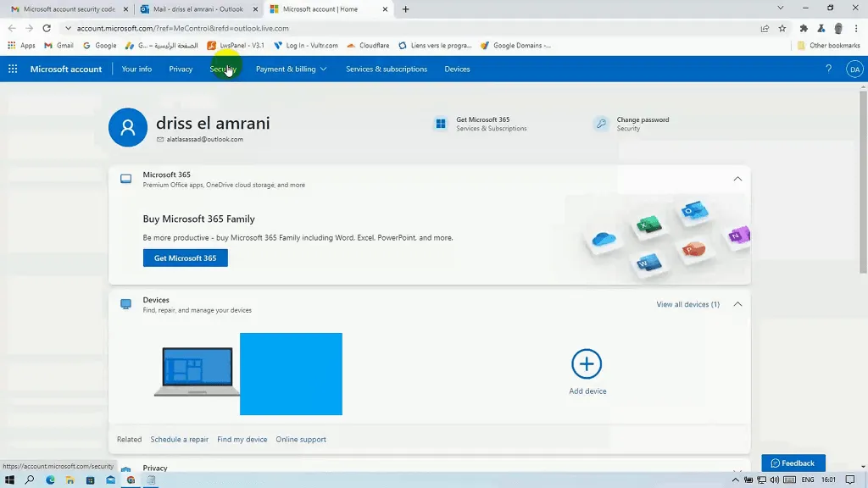Open Windows search from the taskbar
Screen dimensions: 868x488
[x=30, y=480]
